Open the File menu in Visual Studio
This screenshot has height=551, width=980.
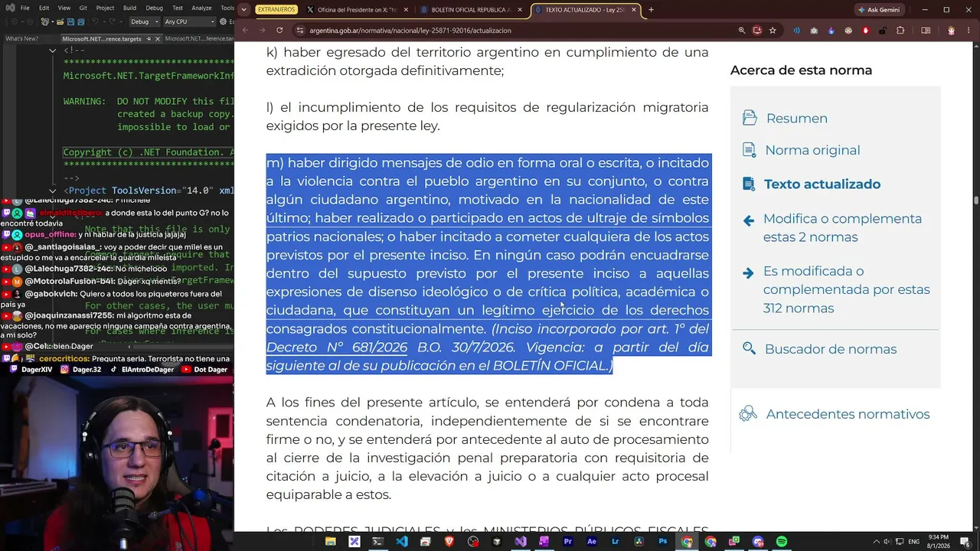pos(24,8)
